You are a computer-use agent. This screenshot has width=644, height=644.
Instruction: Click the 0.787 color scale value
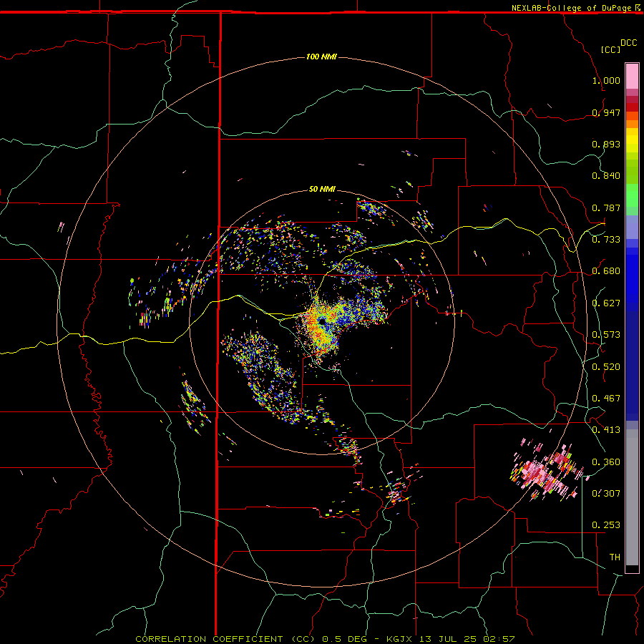tap(606, 208)
